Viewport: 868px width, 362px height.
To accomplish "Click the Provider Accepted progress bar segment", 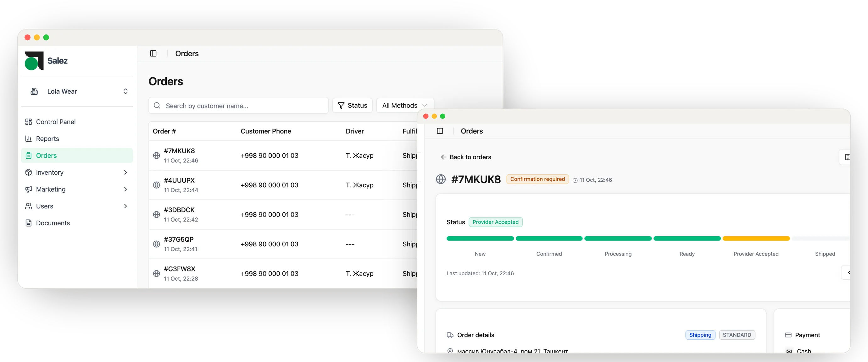I will point(756,239).
